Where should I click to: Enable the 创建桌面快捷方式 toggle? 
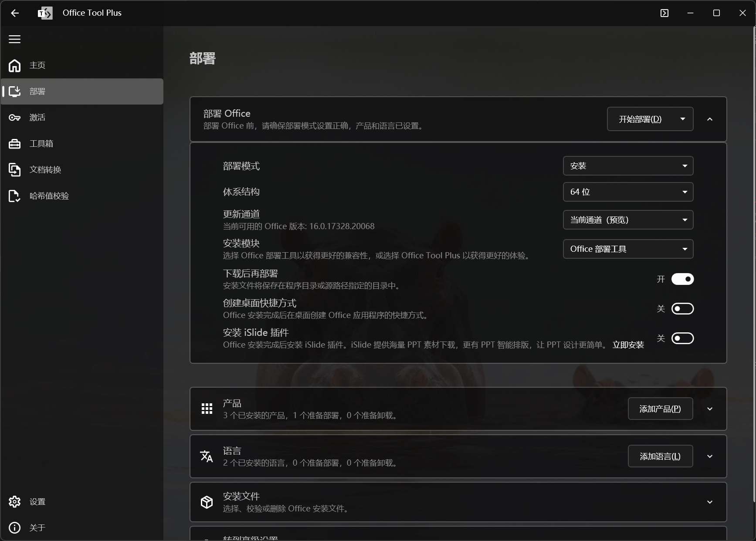[x=682, y=309]
